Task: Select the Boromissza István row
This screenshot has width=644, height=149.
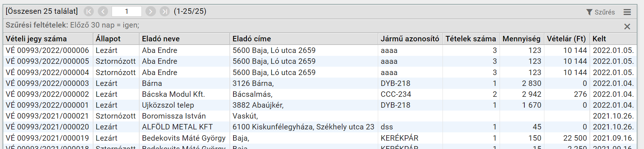Action: click(320, 116)
